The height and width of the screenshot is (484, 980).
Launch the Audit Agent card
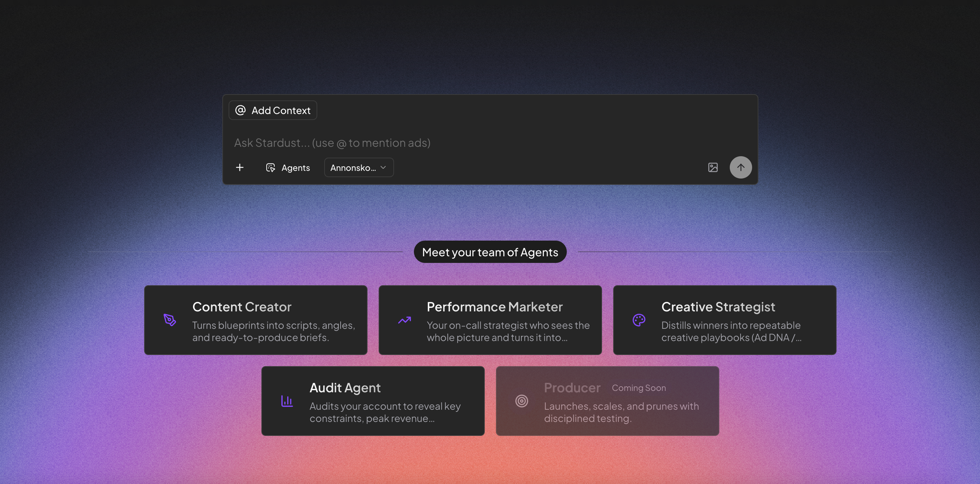(373, 401)
